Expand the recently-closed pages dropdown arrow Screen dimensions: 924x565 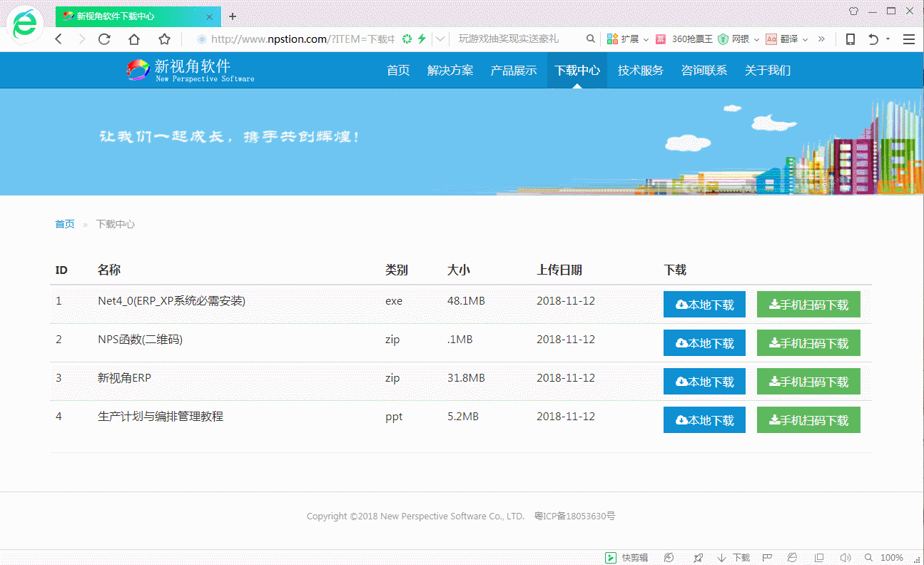click(886, 39)
